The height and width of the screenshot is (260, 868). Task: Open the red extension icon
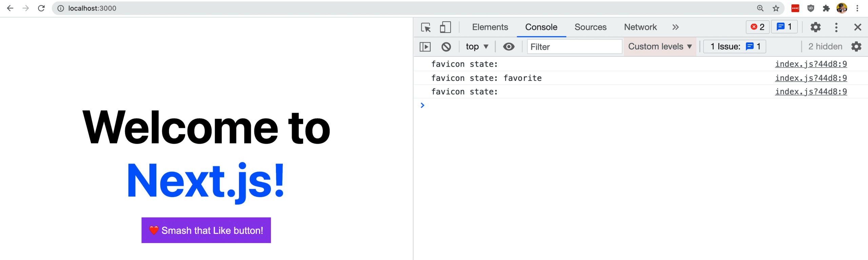click(795, 8)
